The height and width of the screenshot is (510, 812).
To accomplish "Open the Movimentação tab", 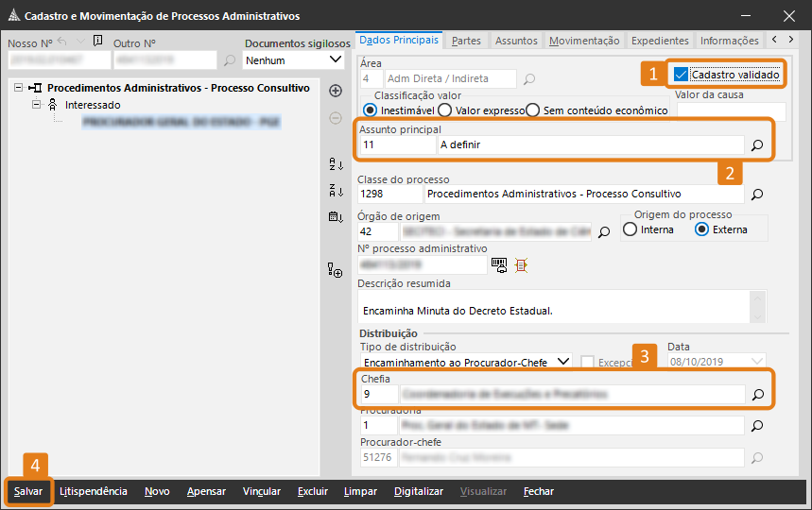I will click(x=584, y=41).
